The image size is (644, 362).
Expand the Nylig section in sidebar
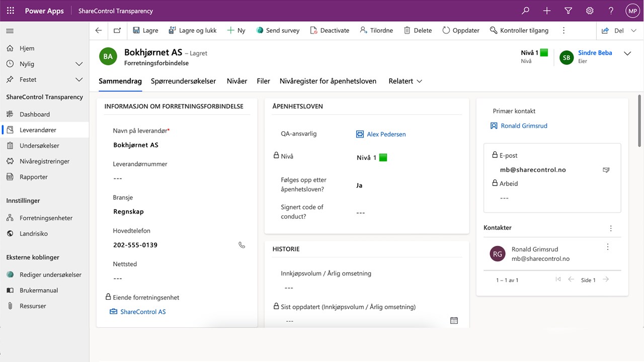79,64
